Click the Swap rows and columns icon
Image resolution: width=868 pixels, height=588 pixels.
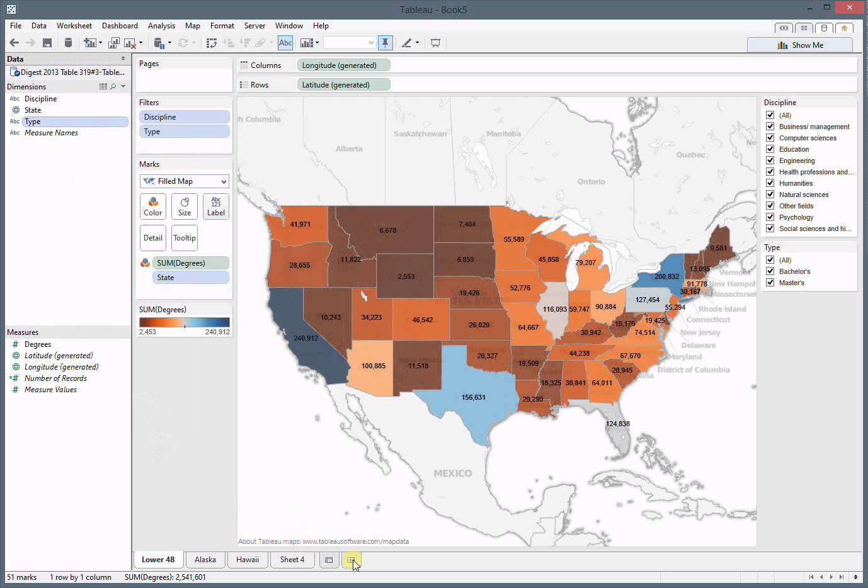click(x=212, y=43)
